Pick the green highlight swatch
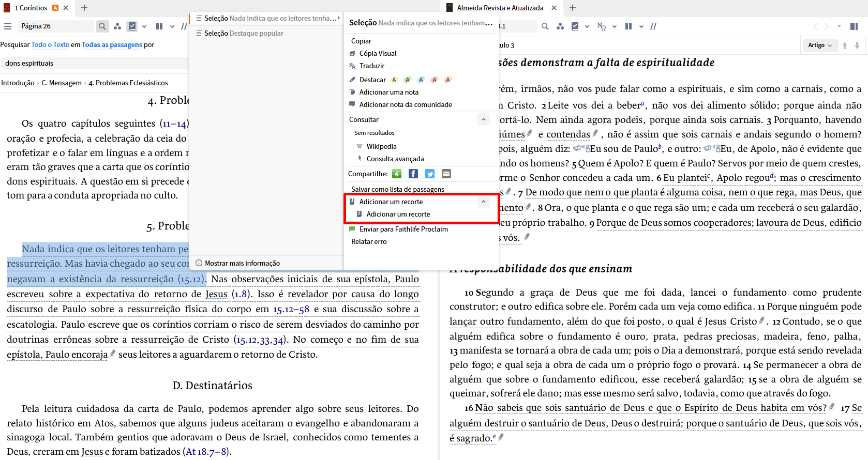 pyautogui.click(x=408, y=80)
